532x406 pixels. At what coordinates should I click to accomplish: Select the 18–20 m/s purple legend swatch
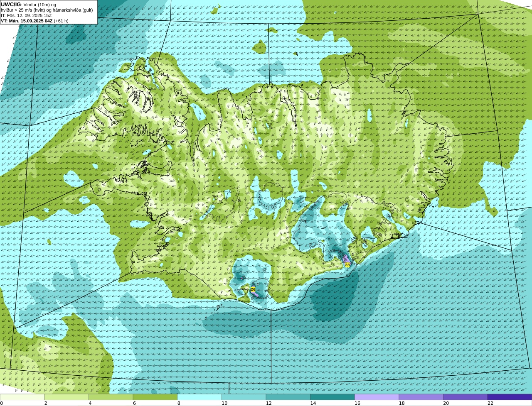pyautogui.click(x=421, y=397)
